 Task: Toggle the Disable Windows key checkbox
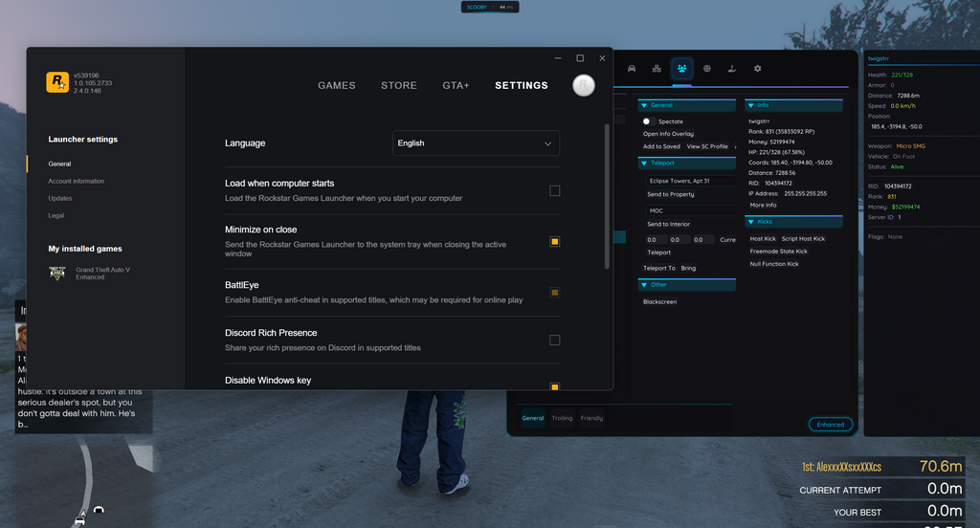[x=554, y=386]
